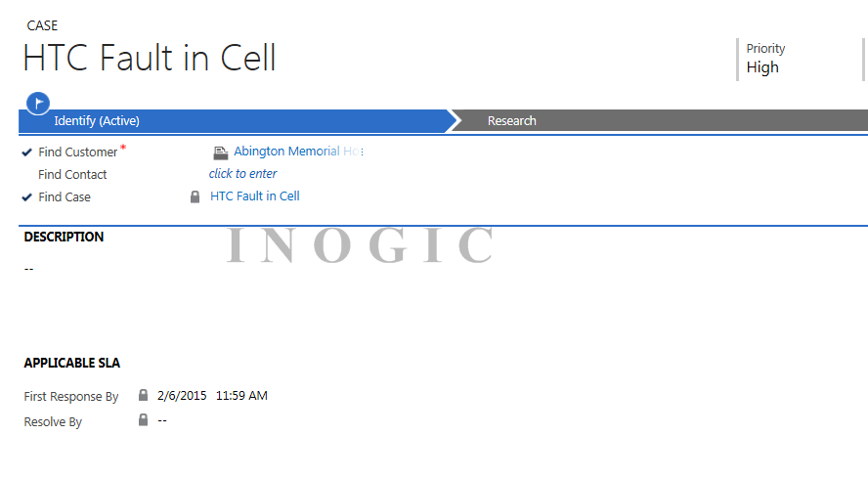Click the CASE entity label

click(42, 25)
